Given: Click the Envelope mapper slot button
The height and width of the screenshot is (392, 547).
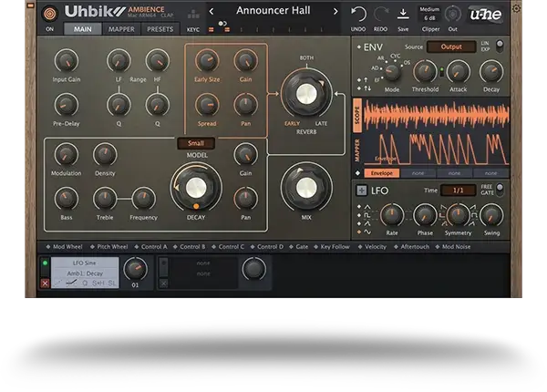Looking at the screenshot, I should [382, 172].
